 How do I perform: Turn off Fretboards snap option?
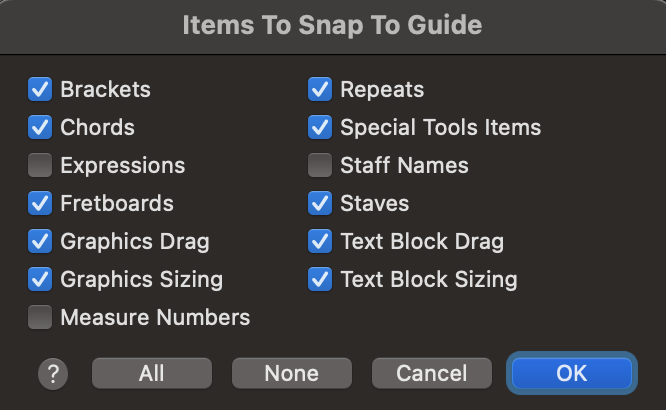pos(40,204)
